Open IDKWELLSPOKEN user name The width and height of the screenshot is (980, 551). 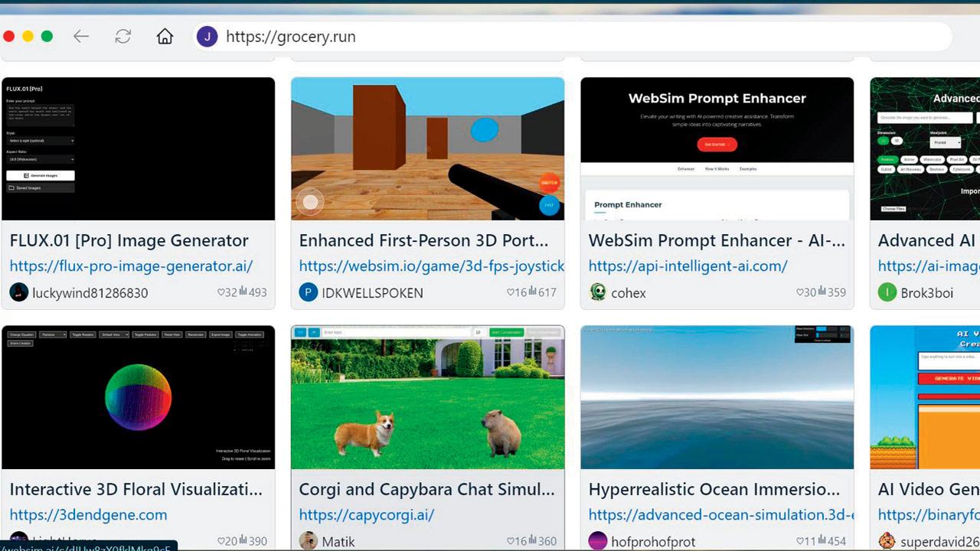tap(372, 293)
